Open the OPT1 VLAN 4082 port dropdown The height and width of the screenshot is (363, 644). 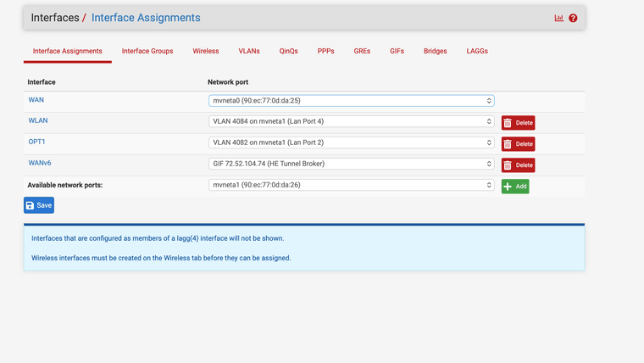tap(351, 143)
